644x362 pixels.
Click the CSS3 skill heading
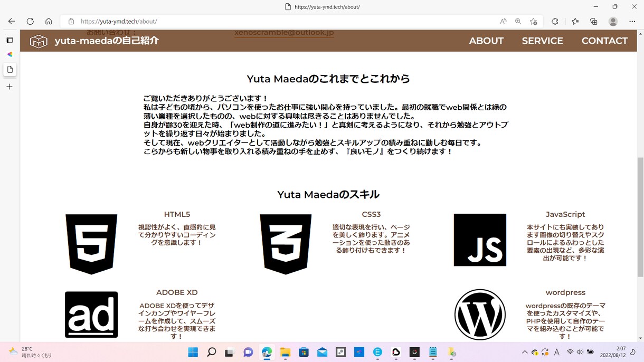coord(371,214)
